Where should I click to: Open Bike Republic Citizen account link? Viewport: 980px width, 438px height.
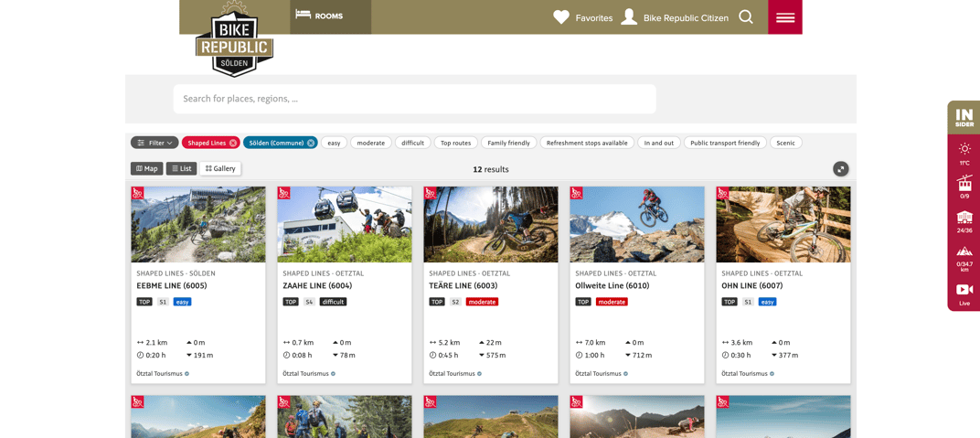[675, 17]
